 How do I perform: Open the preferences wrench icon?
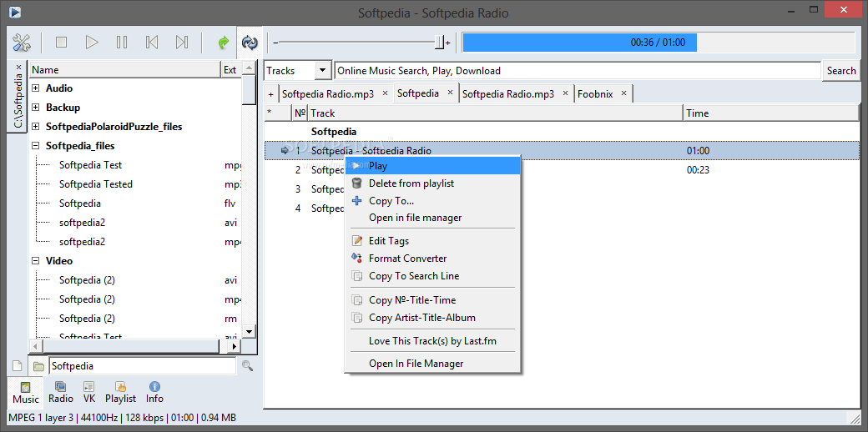click(22, 42)
